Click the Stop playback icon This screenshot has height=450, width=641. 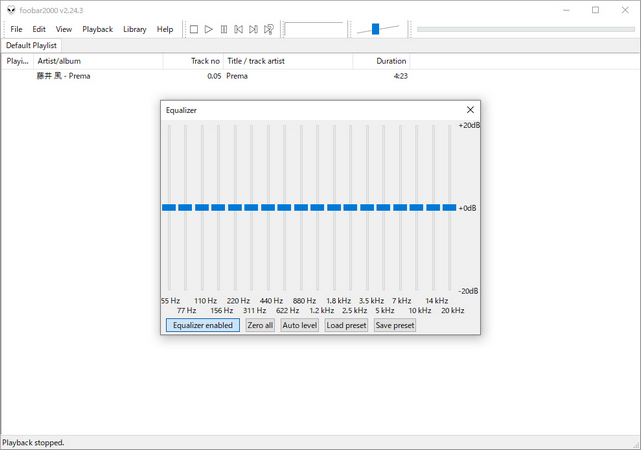(194, 29)
